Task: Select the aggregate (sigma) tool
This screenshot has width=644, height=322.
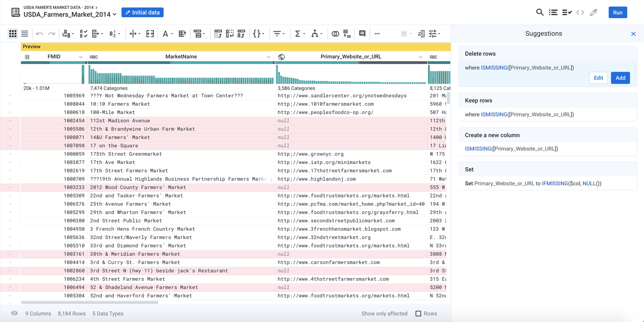Action: click(297, 33)
